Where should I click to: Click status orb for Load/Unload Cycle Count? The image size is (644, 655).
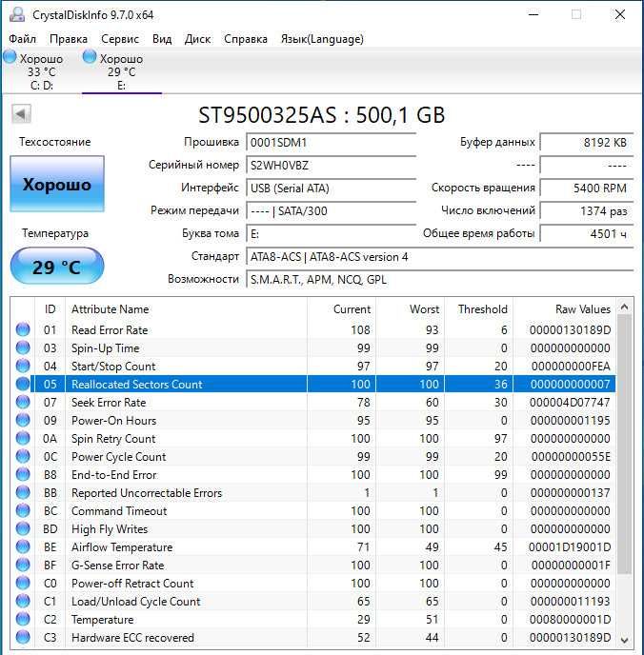click(23, 601)
